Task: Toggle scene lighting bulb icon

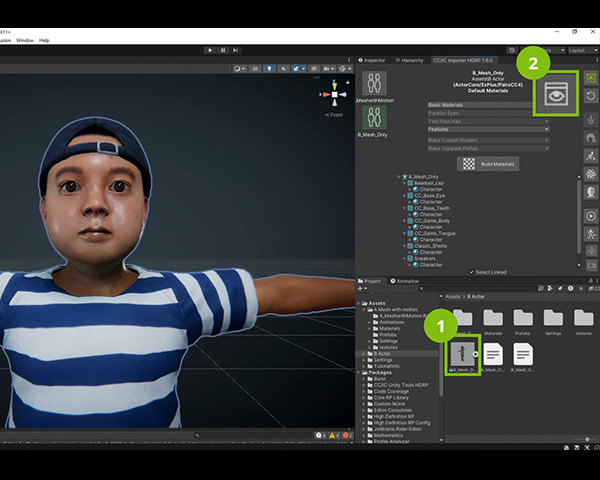Action: click(x=269, y=69)
